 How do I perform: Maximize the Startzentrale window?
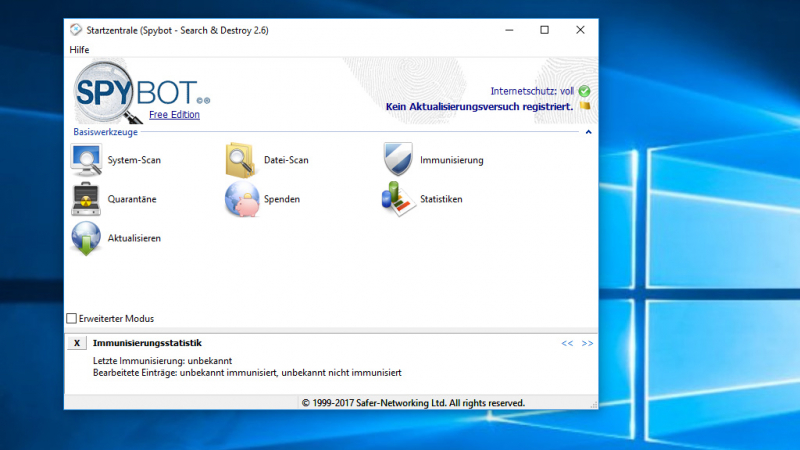[544, 30]
